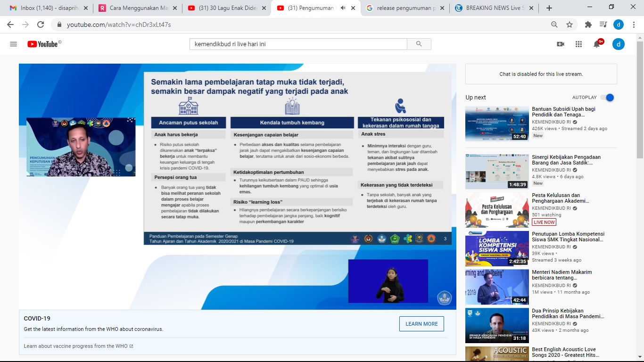The width and height of the screenshot is (644, 362).
Task: Click the LEARN MORE button
Action: [x=421, y=324]
